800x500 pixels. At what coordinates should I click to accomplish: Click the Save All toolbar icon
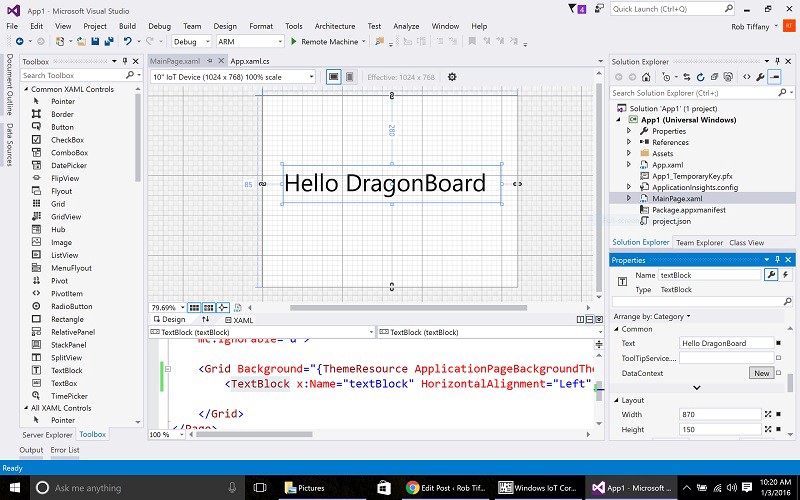tap(108, 42)
